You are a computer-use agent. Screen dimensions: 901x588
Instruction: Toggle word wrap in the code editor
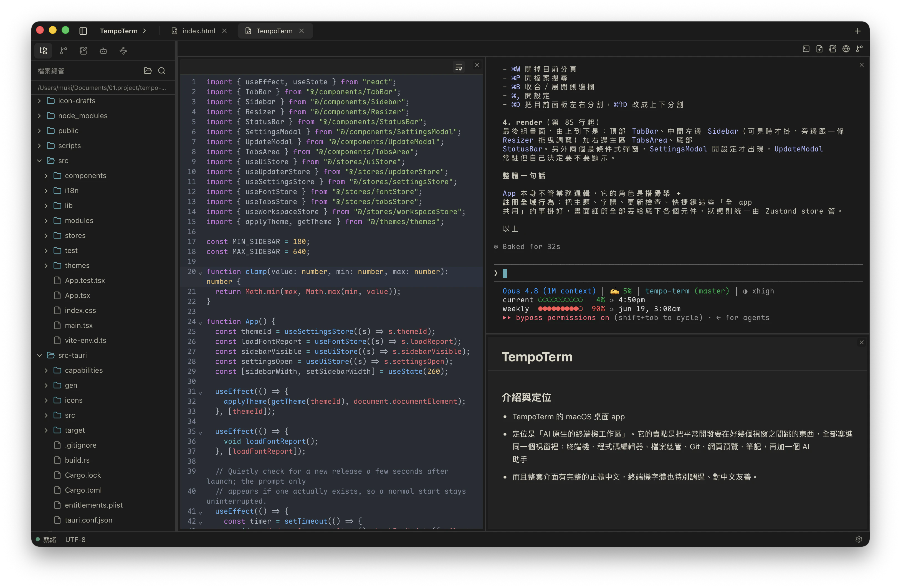459,67
